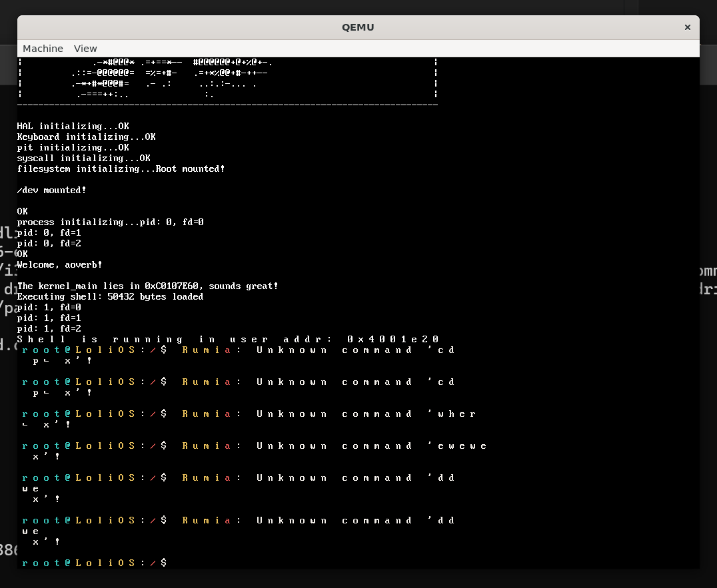This screenshot has width=717, height=588.
Task: Click the "/dev mounted!" message
Action: click(x=51, y=190)
